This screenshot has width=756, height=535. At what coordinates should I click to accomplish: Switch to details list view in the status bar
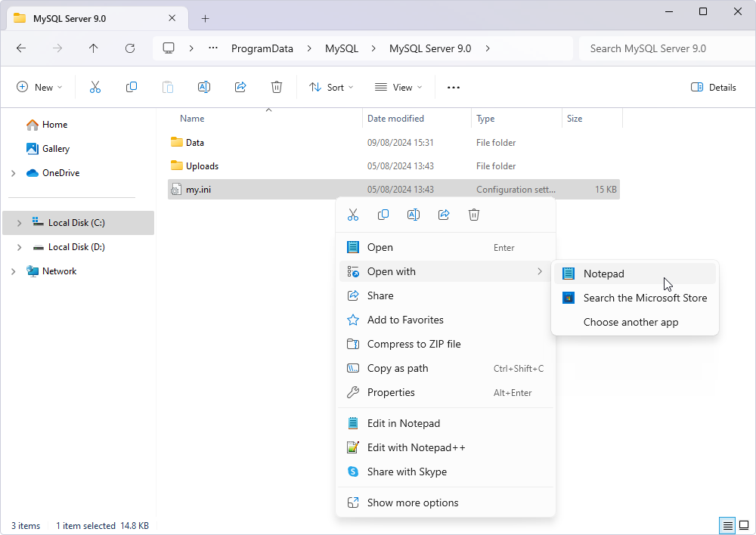point(727,525)
